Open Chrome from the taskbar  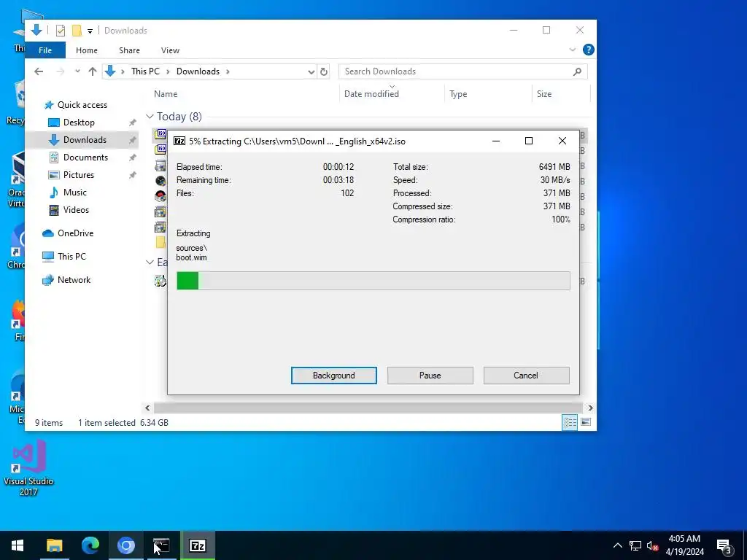[125, 545]
